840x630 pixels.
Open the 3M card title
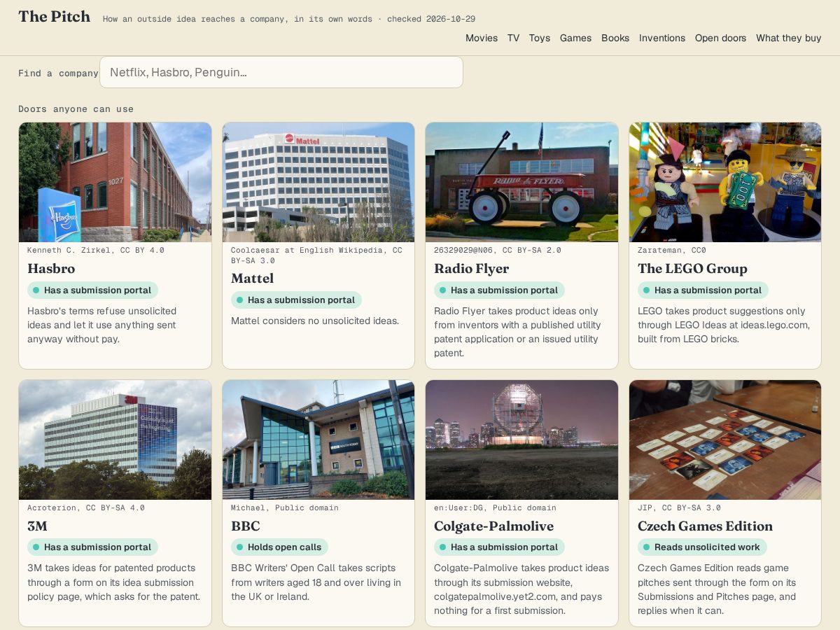coord(38,526)
